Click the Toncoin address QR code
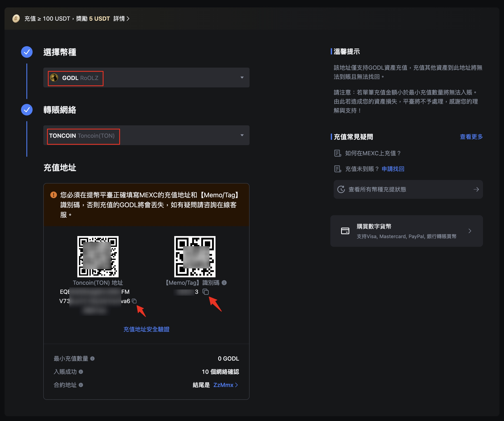The image size is (504, 421). (x=98, y=256)
